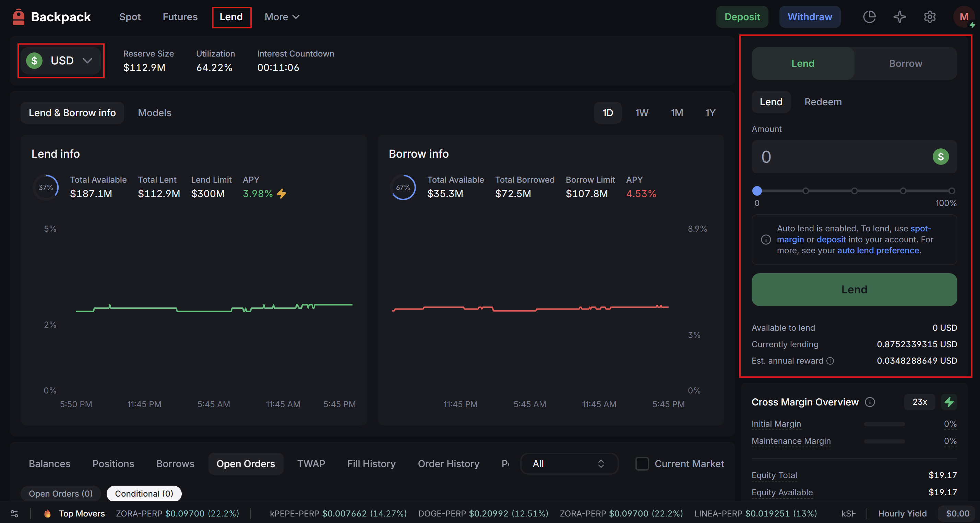Click info icon beside Est. annual reward
The height and width of the screenshot is (523, 980).
[830, 361]
